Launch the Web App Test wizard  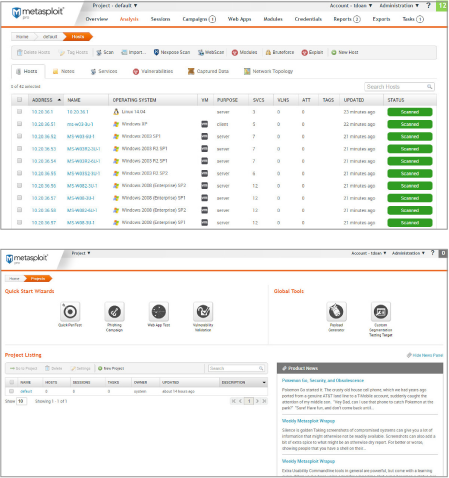(159, 315)
